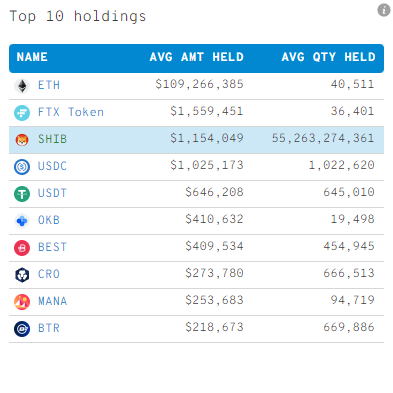The width and height of the screenshot is (393, 393).
Task: Open the ETH token link
Action: (x=49, y=85)
